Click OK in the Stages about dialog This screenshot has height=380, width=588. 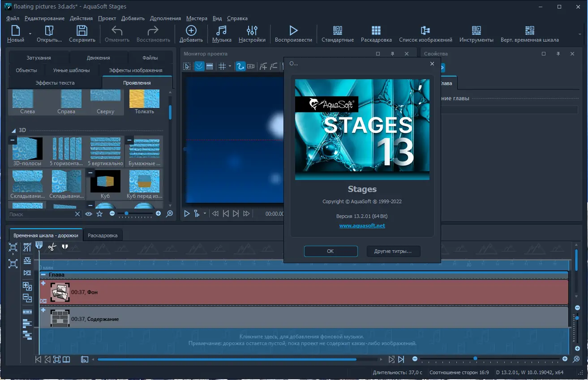click(330, 251)
